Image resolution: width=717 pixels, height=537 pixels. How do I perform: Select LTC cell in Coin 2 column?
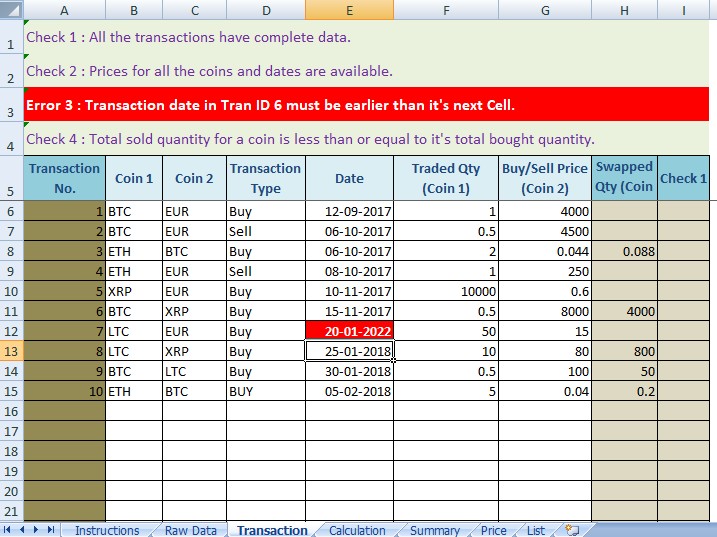(194, 371)
